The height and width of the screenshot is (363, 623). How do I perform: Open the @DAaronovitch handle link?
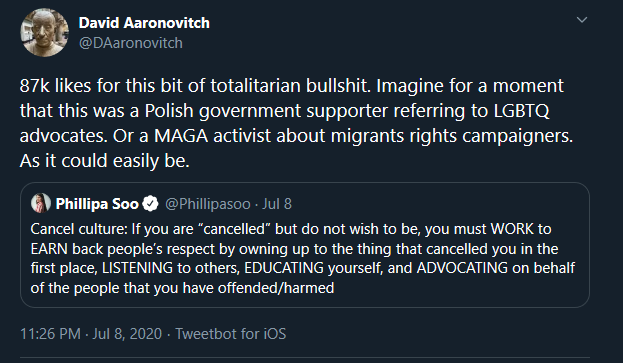[x=131, y=43]
